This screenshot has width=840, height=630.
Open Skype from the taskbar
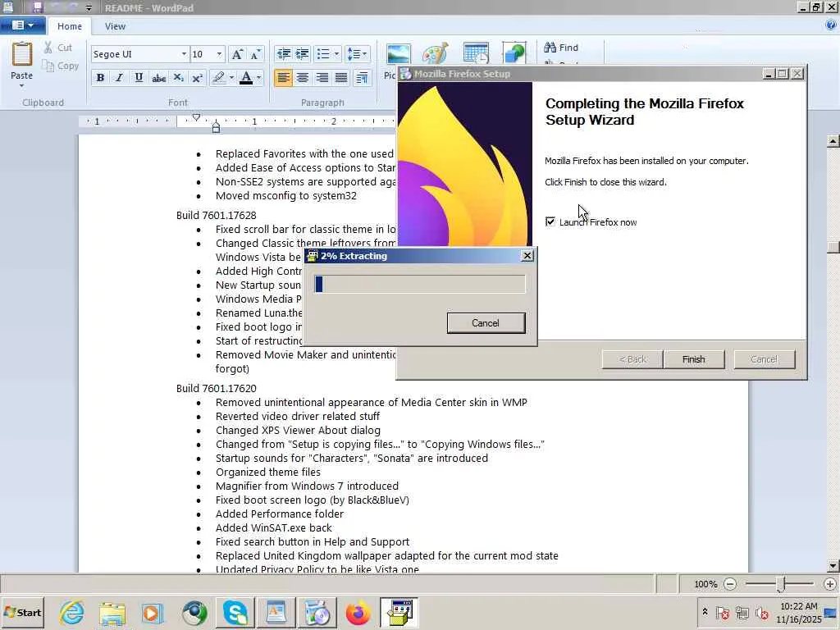[x=235, y=614]
